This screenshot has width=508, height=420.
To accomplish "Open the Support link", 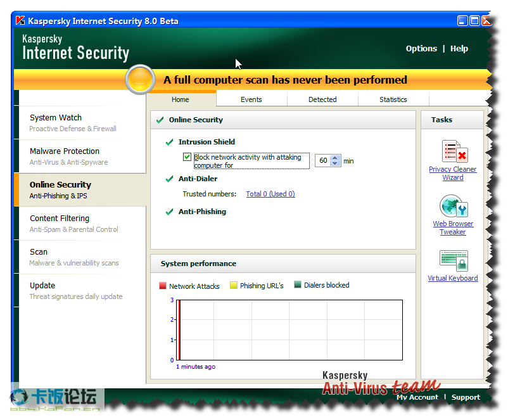I will pos(466,397).
